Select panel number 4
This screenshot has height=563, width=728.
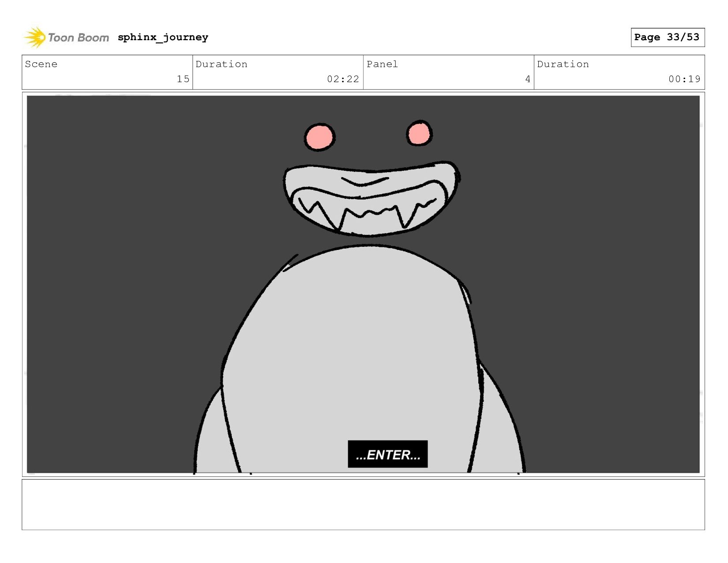click(x=528, y=79)
